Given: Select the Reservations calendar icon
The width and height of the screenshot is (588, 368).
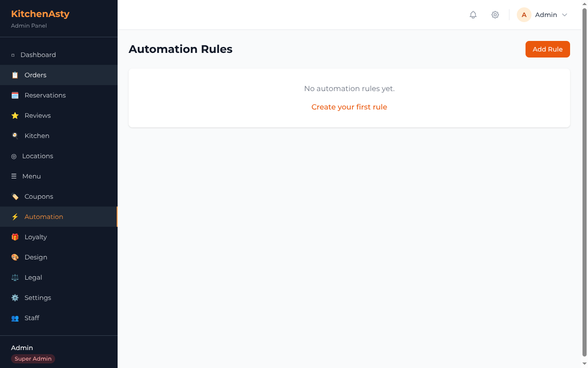Looking at the screenshot, I should (15, 95).
